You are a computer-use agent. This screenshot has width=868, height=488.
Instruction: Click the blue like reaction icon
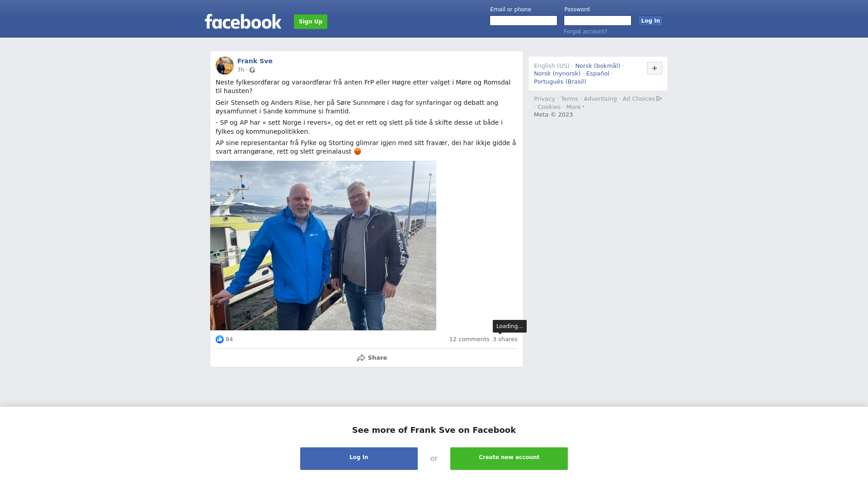click(x=220, y=339)
